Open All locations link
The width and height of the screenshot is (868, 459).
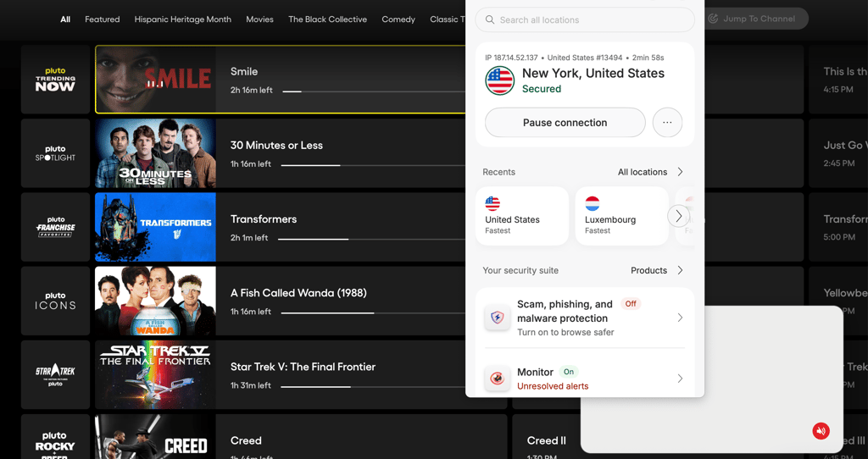click(x=643, y=172)
